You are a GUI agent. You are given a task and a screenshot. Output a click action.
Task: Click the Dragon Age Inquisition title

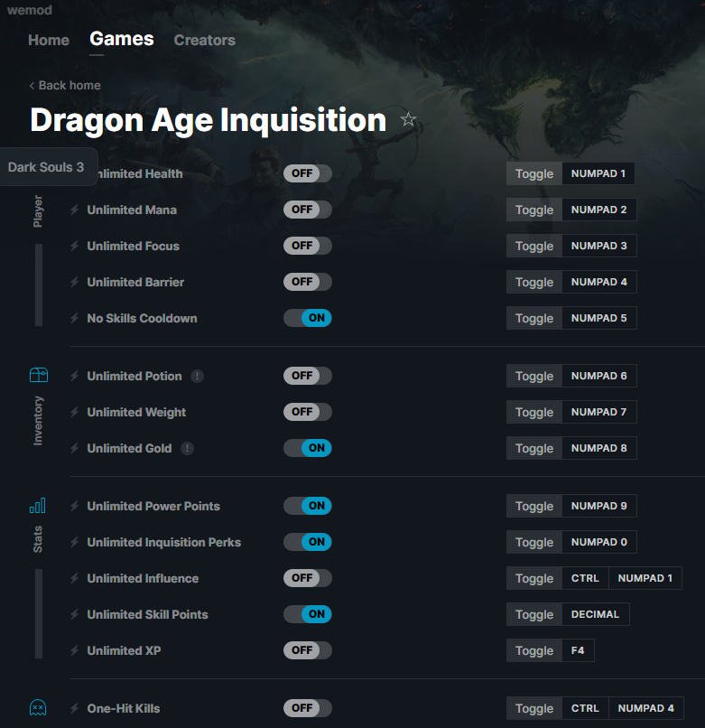click(x=208, y=120)
